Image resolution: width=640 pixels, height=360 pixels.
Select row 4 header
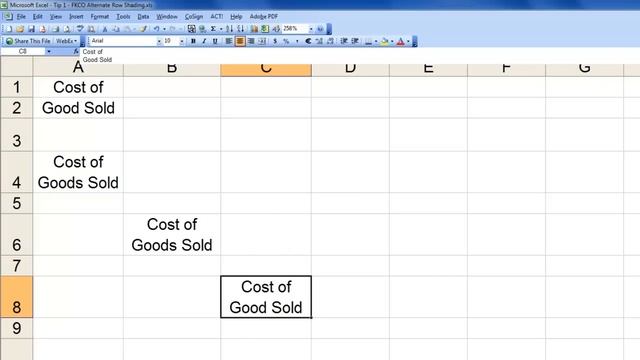[16, 172]
